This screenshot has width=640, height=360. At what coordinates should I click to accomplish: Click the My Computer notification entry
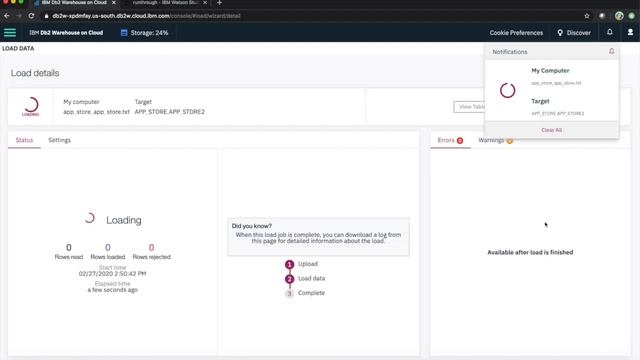[550, 71]
